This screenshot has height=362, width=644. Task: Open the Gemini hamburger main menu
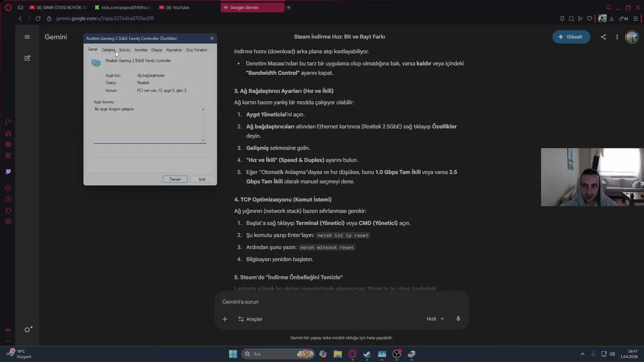point(27,37)
